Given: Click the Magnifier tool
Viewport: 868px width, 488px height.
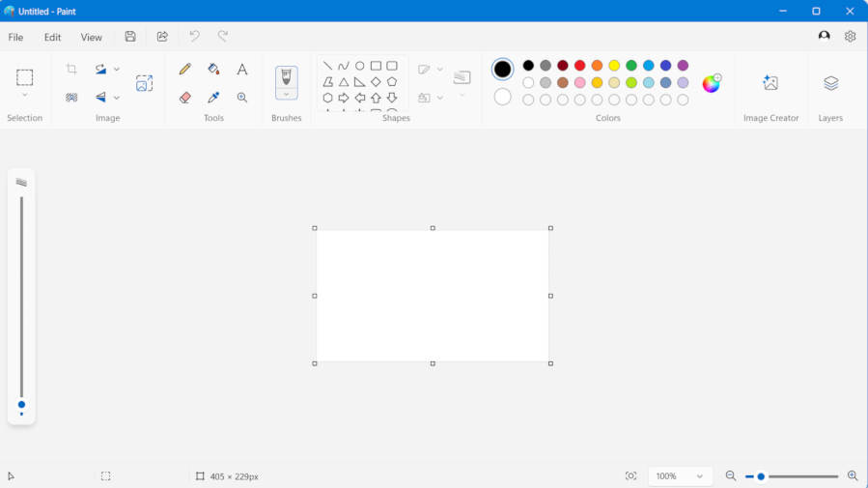Looking at the screenshot, I should pyautogui.click(x=242, y=98).
